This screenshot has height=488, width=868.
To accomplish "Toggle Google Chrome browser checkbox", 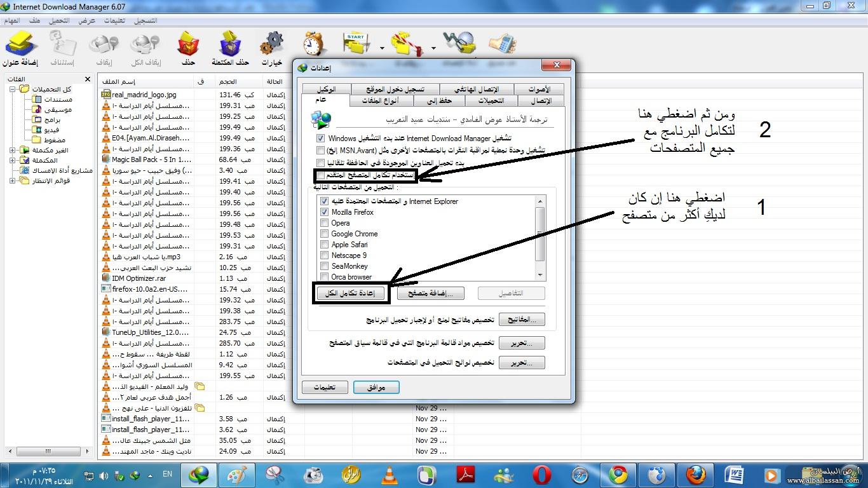I will pos(325,234).
